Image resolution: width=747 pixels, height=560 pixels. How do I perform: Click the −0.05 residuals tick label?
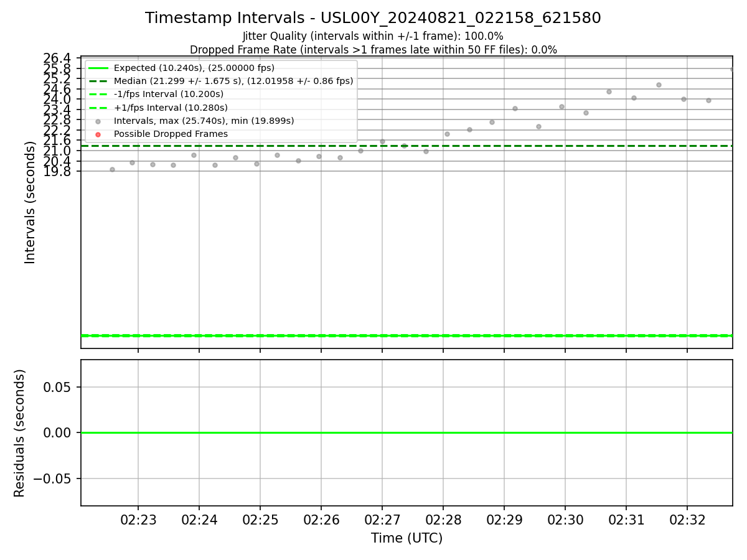click(52, 478)
